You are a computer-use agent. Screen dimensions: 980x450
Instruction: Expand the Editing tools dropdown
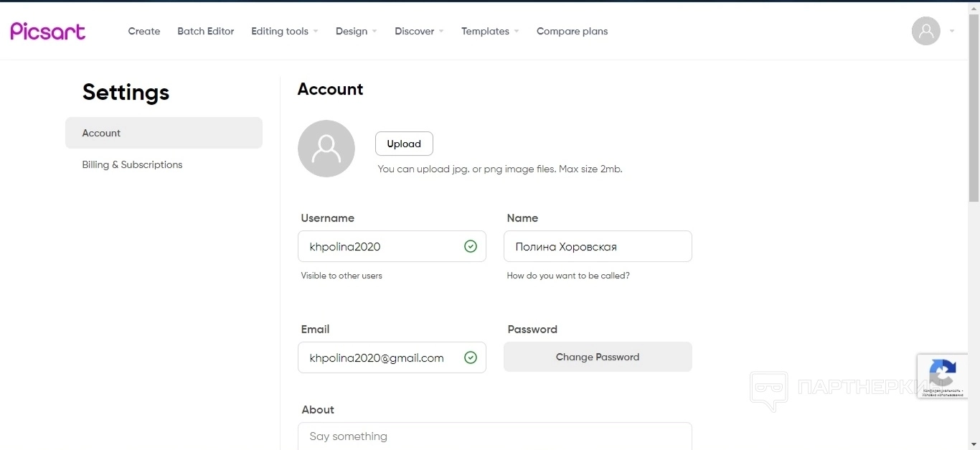point(284,31)
